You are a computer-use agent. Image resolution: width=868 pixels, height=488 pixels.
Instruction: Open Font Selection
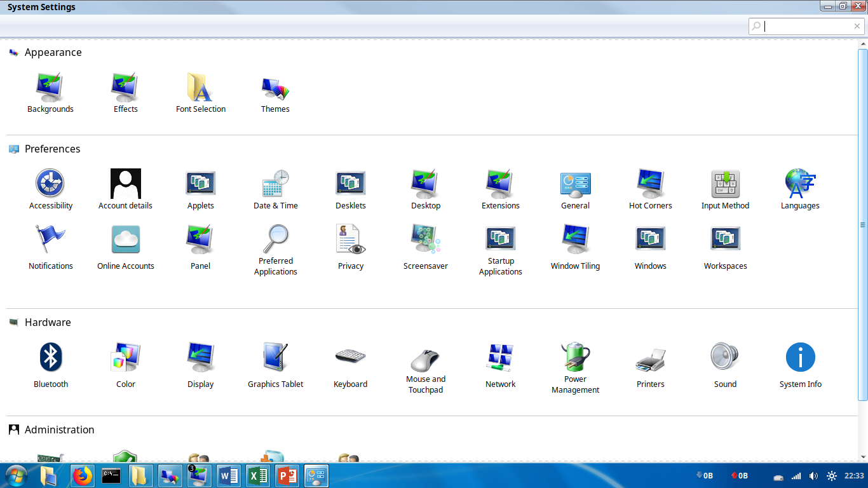201,93
